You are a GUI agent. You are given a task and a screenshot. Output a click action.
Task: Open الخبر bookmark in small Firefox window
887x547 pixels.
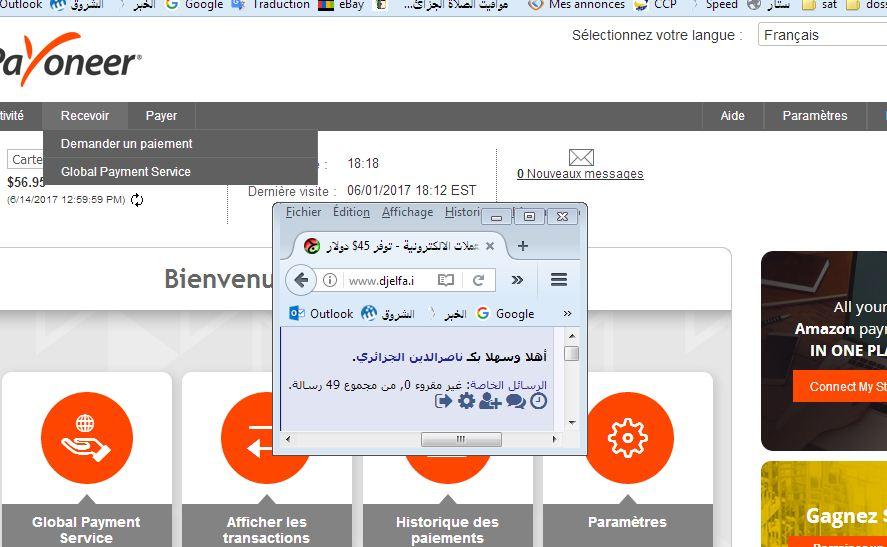448,313
